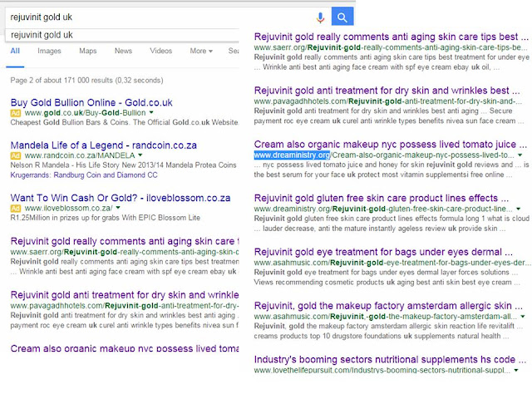The width and height of the screenshot is (532, 399).
Task: Open the News tab
Action: [x=123, y=51]
